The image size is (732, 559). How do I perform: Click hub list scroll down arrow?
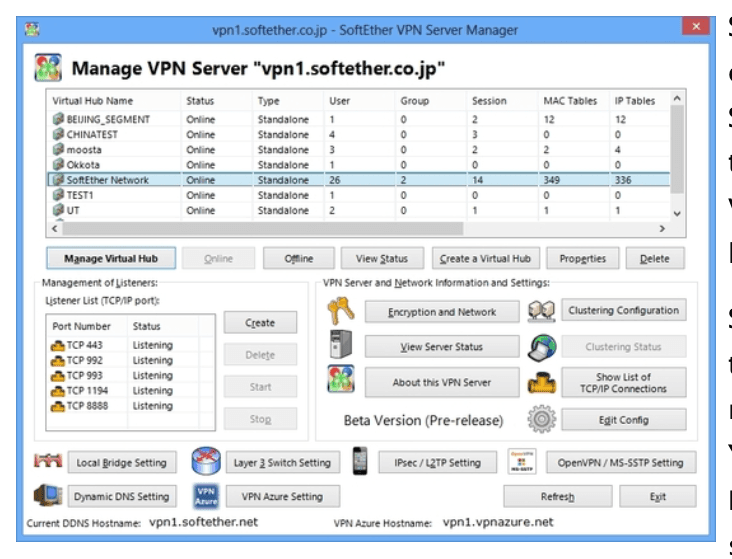[x=677, y=213]
